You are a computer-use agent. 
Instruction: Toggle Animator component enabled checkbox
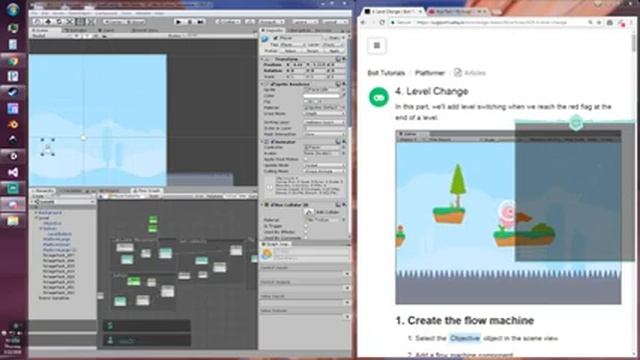click(x=272, y=142)
